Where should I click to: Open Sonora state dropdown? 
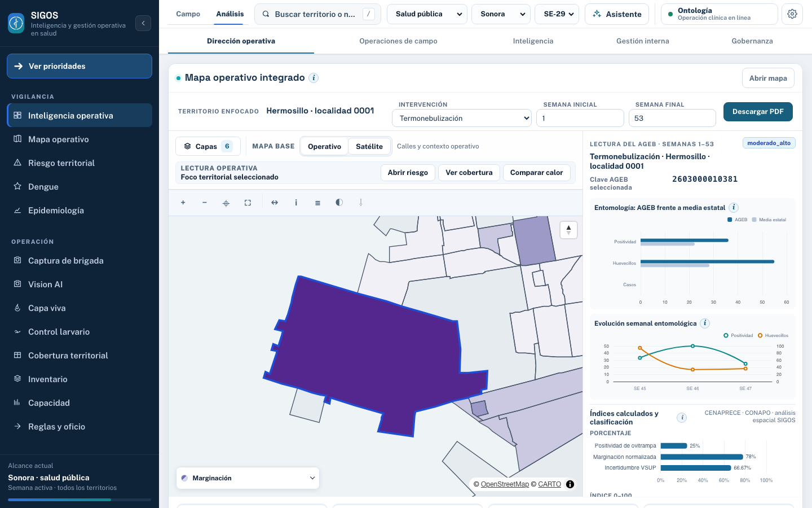(x=501, y=14)
